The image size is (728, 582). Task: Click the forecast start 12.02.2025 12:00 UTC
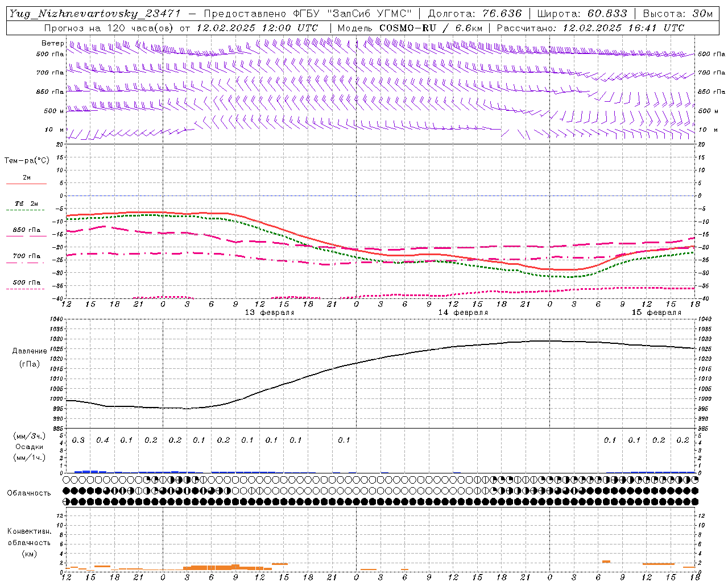click(257, 28)
